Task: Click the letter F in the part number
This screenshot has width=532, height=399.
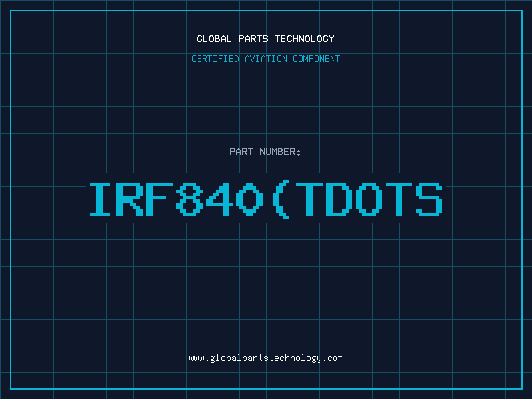Action: click(x=161, y=199)
